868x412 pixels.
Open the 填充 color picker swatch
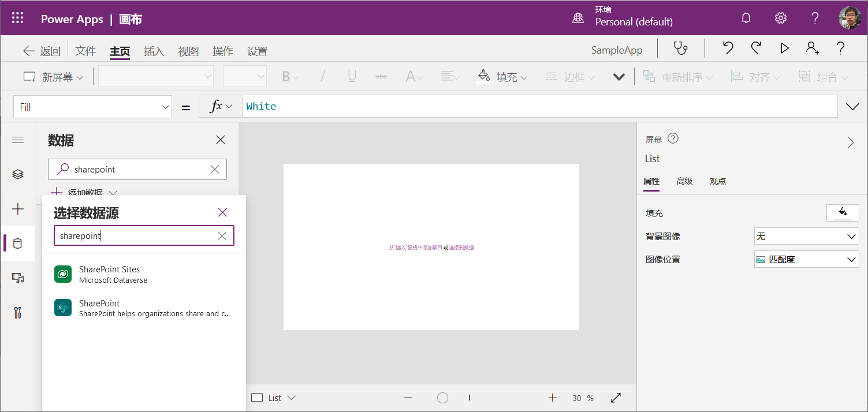coord(843,212)
